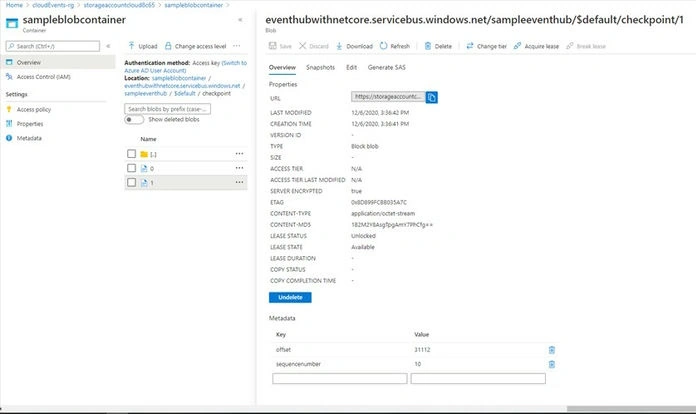Open the samplebobcontainer location link
696x414 pixels.
(x=179, y=78)
